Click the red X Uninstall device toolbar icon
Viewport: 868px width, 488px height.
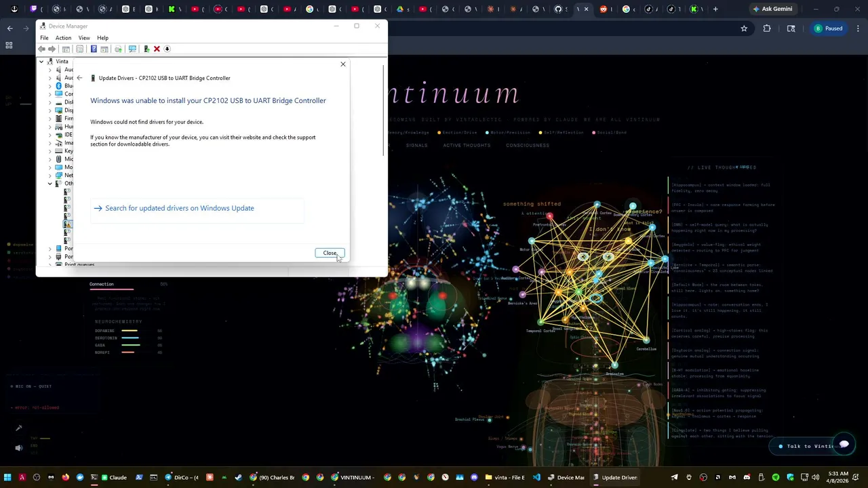tap(157, 49)
